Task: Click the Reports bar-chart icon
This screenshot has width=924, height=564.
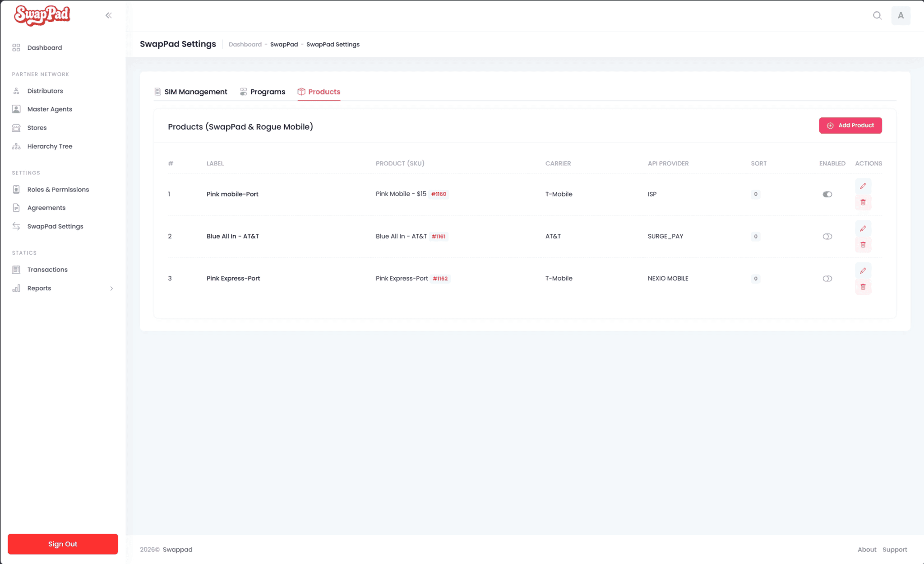Action: 16,288
